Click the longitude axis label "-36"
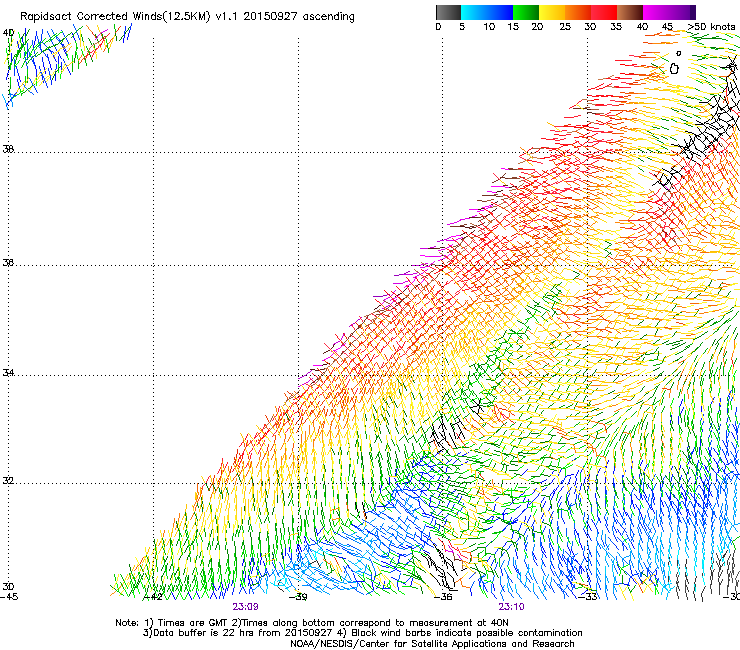 pyautogui.click(x=443, y=597)
